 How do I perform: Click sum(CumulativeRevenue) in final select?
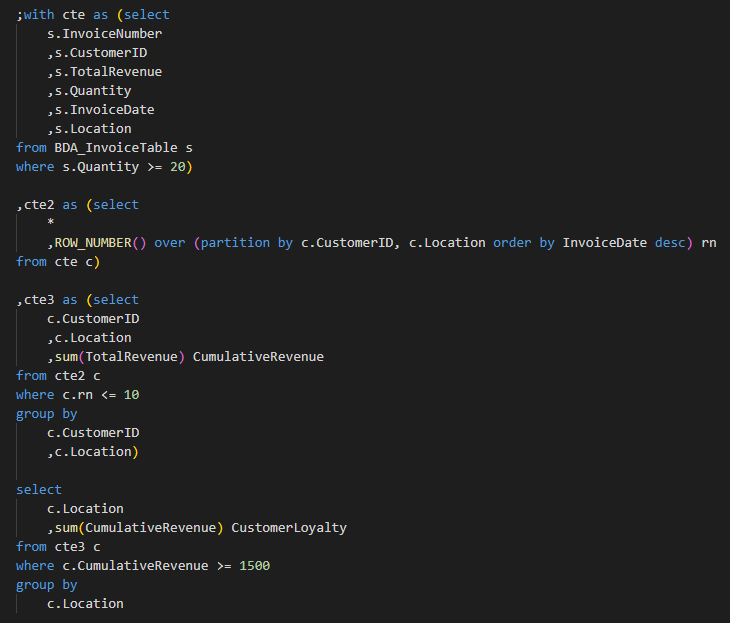(139, 528)
